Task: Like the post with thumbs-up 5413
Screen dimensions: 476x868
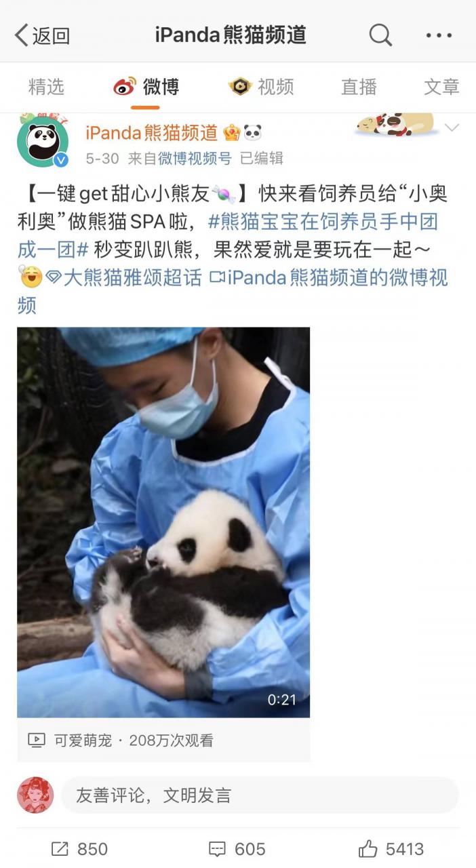Action: click(x=368, y=848)
